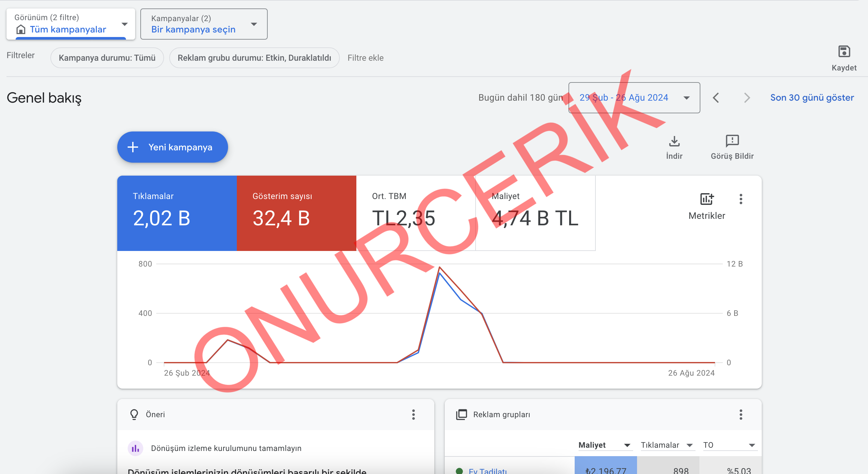Go to previous date period arrow

pyautogui.click(x=716, y=98)
